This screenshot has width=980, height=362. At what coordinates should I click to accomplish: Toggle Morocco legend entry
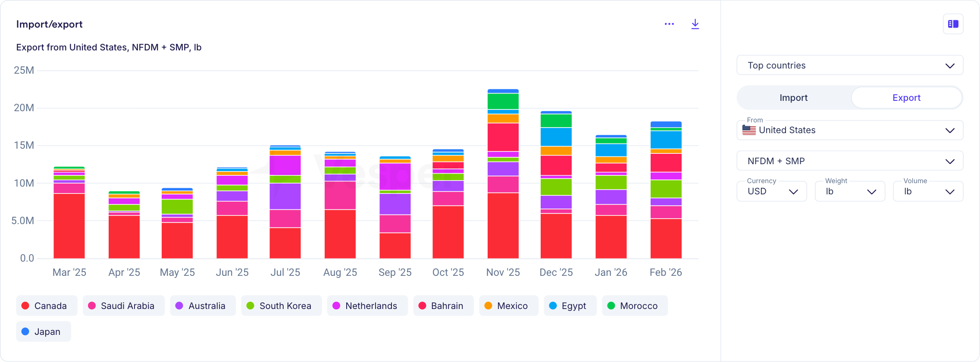click(635, 306)
